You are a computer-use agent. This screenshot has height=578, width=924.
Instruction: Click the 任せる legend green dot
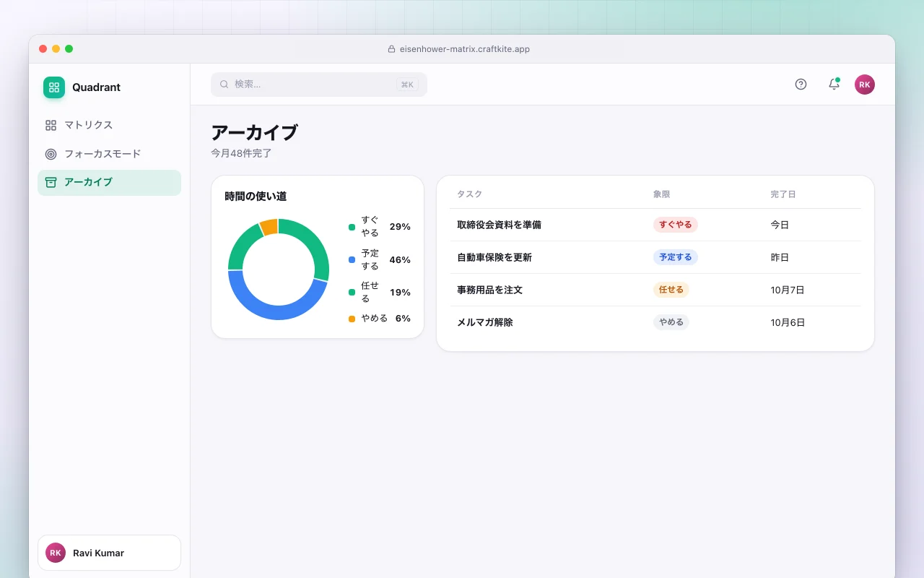point(352,293)
